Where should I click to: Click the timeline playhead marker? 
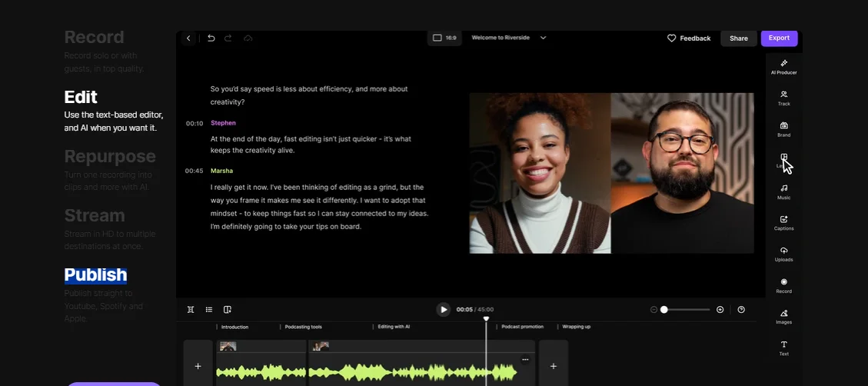click(486, 319)
